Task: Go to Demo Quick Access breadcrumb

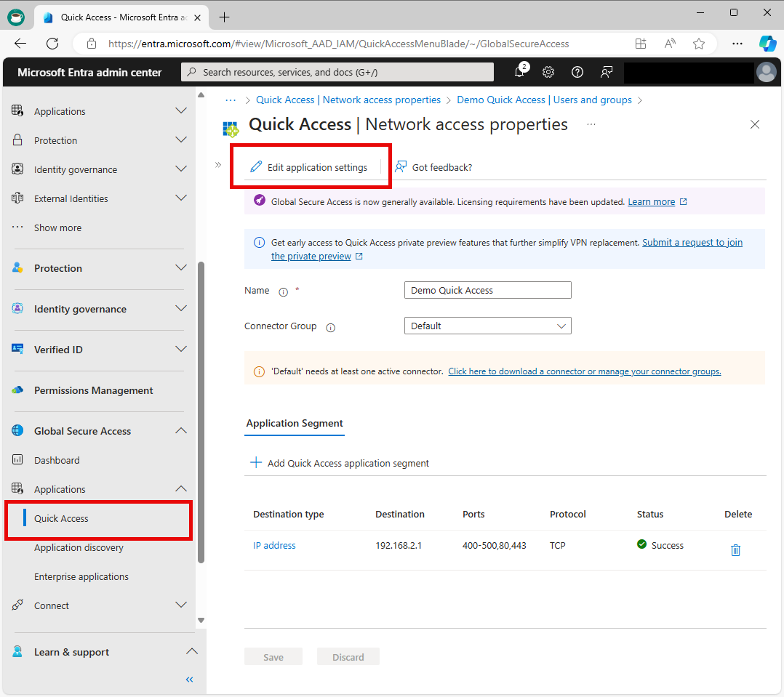Action: click(x=544, y=100)
